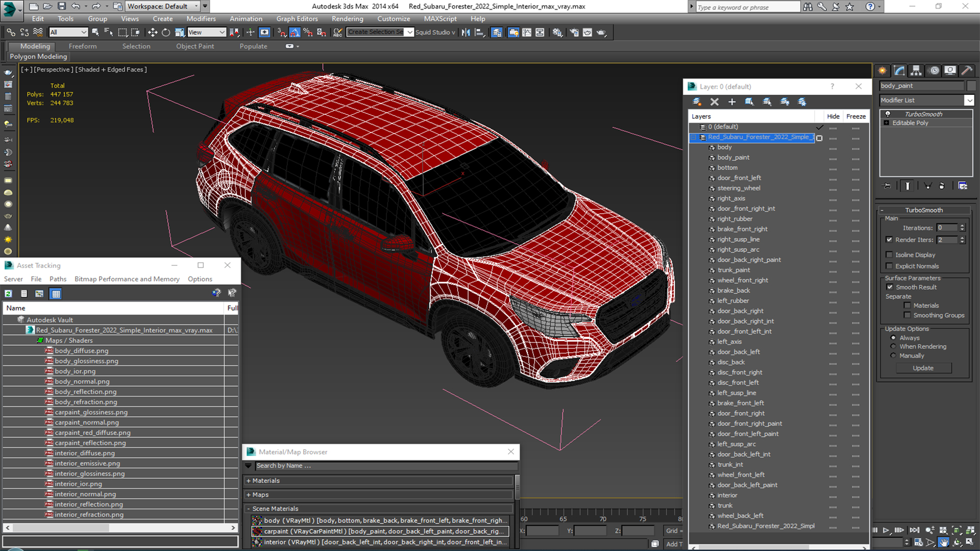Click the body_paint object color swatch
This screenshot has width=980, height=551.
[971, 86]
